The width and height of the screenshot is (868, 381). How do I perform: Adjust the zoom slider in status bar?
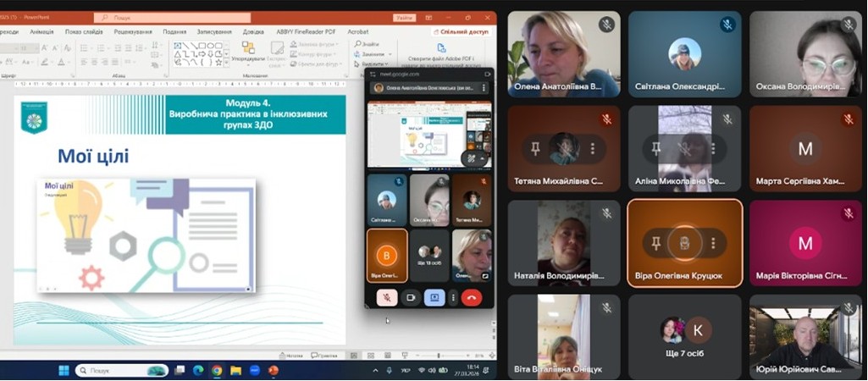[x=438, y=356]
